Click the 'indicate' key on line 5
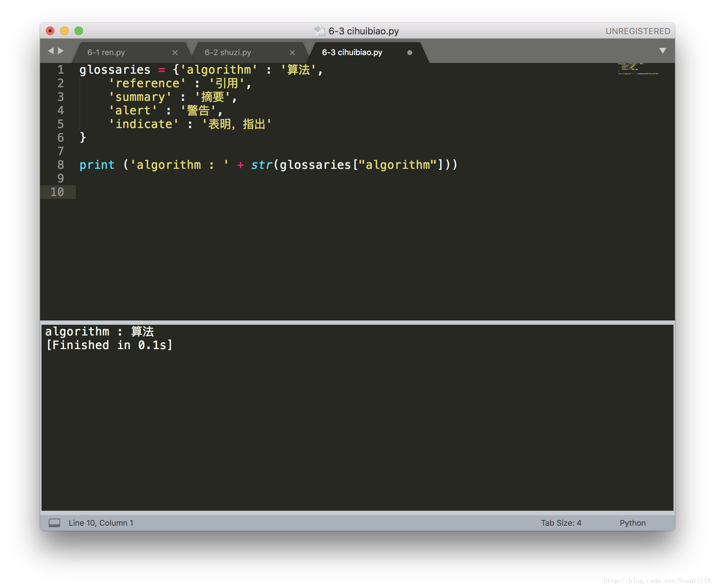Screen dimensions: 715x588 (x=144, y=124)
